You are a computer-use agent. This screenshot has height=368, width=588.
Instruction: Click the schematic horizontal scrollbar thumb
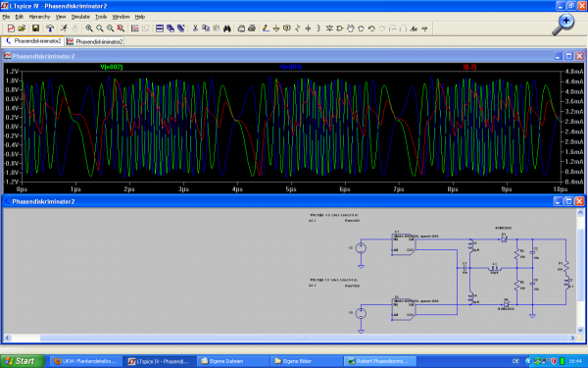click(x=305, y=338)
